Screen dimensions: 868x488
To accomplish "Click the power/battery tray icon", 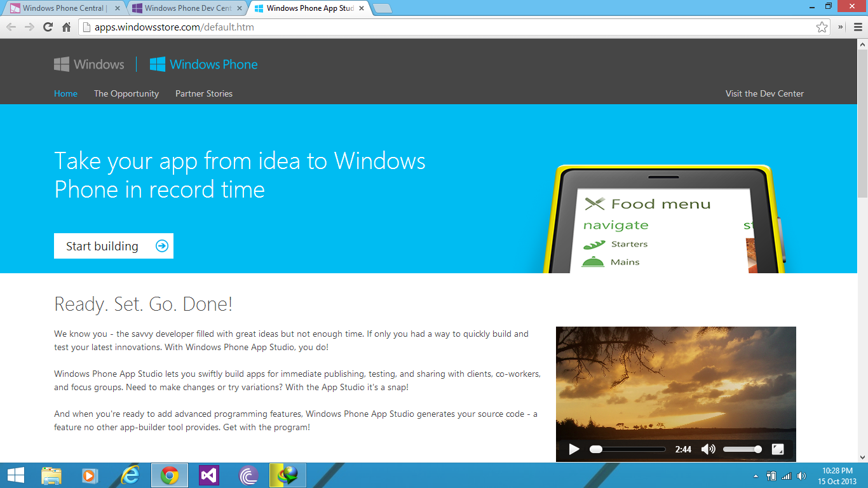I will [772, 475].
